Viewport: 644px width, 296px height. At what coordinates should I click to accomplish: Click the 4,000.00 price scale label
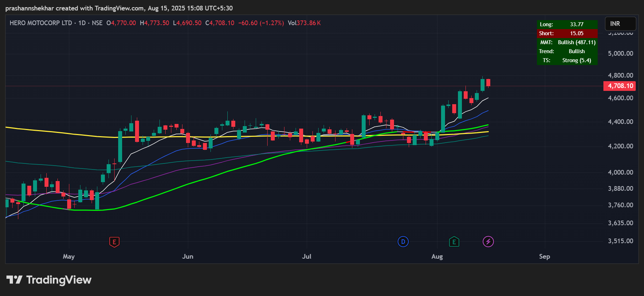pos(620,172)
